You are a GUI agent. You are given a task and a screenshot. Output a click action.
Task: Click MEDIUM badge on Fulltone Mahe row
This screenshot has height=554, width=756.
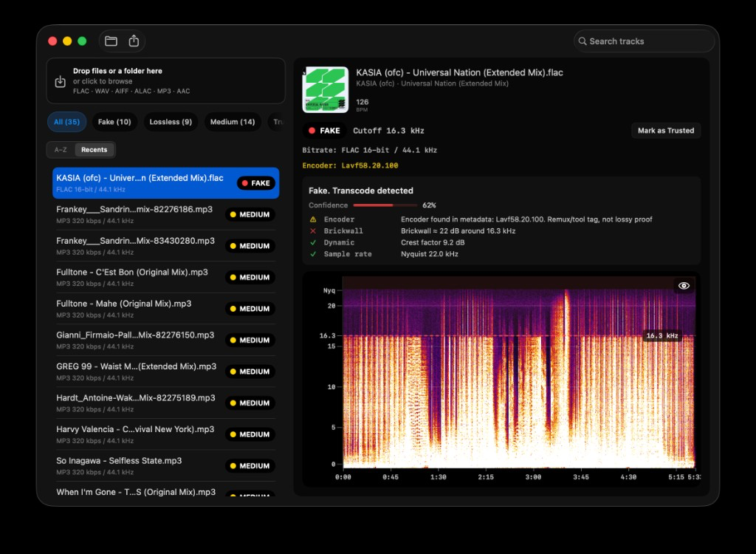[250, 309]
